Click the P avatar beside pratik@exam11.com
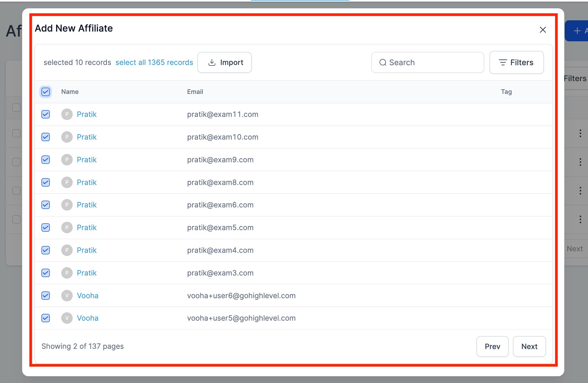 (x=67, y=114)
